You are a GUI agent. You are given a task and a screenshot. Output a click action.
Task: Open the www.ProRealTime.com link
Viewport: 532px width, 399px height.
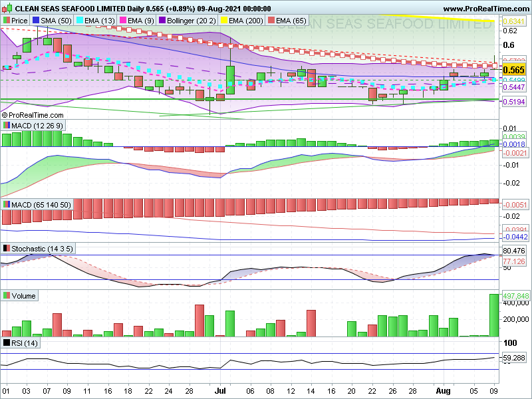coord(486,9)
